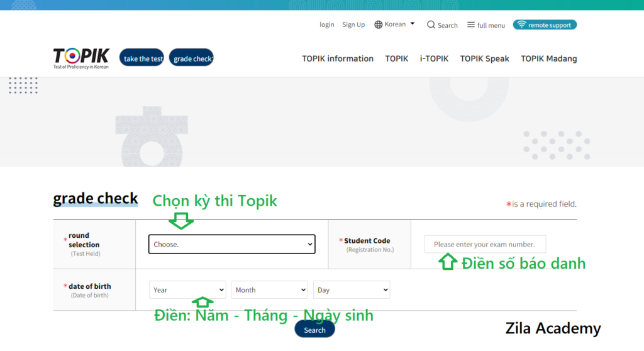Open the Year dropdown
The image size is (644, 351).
pos(187,290)
